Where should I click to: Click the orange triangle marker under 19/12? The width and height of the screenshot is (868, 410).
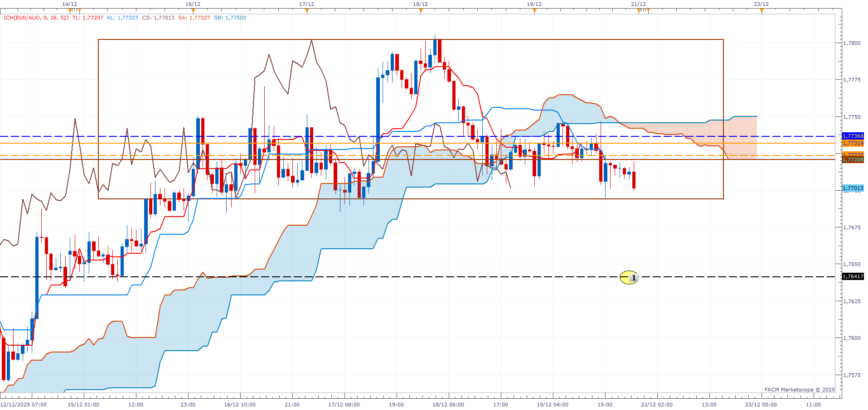[534, 11]
